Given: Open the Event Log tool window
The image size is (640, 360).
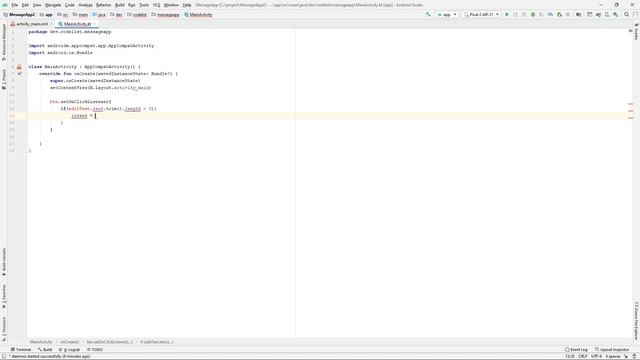Looking at the screenshot, I should click(576, 350).
